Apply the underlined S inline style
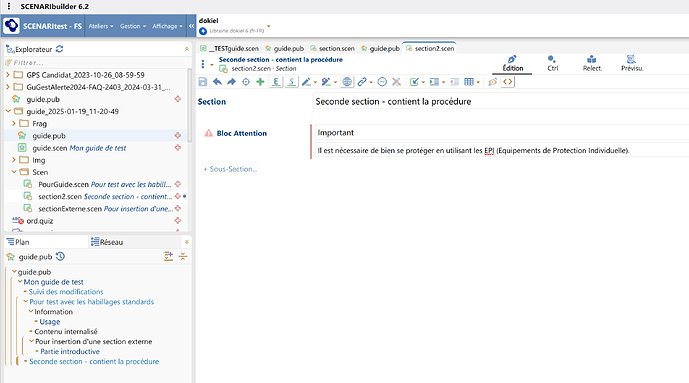This screenshot has width=689, height=383. point(291,82)
